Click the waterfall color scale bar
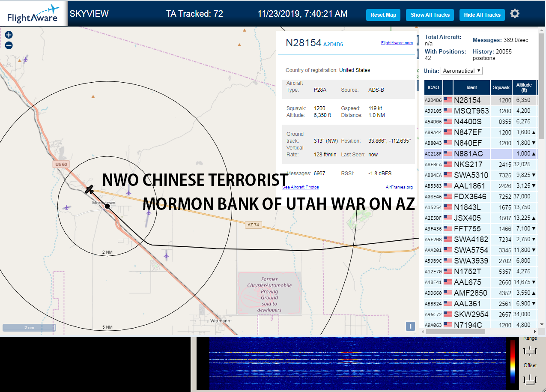Screen dimensions: 546x392 click(512, 361)
